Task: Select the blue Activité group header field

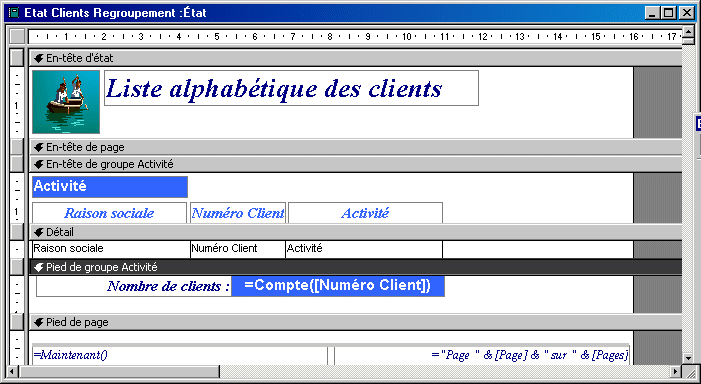Action: 110,187
